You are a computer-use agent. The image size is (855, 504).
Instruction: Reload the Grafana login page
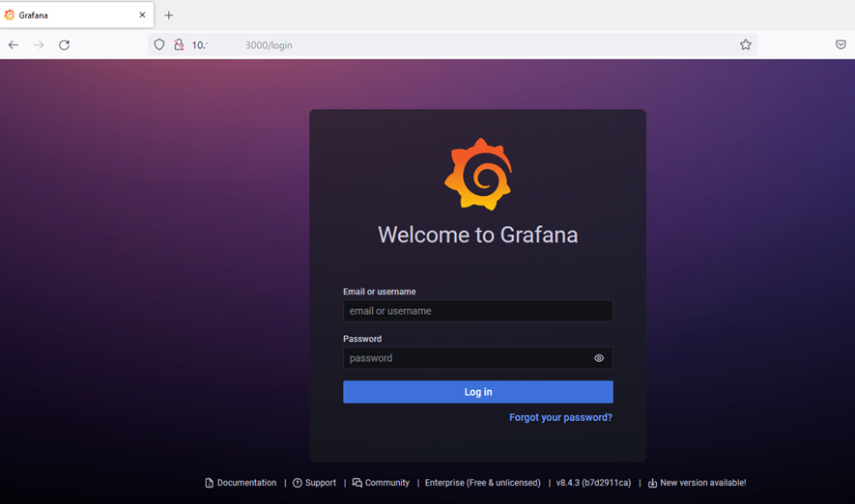coord(65,44)
